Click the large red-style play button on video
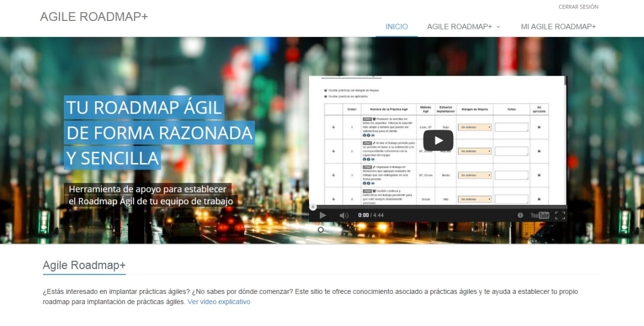This screenshot has width=644, height=326. [x=438, y=140]
